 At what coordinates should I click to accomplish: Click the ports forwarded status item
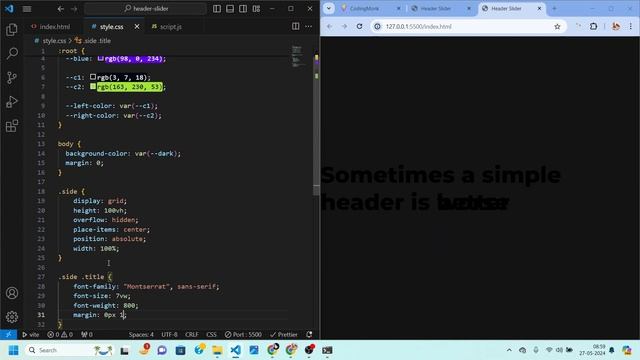[x=87, y=335]
